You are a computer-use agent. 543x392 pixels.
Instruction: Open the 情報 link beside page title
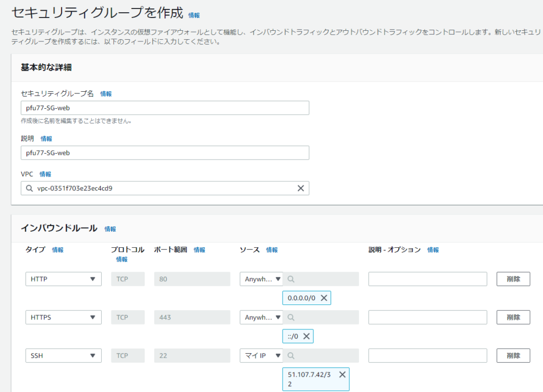[194, 15]
